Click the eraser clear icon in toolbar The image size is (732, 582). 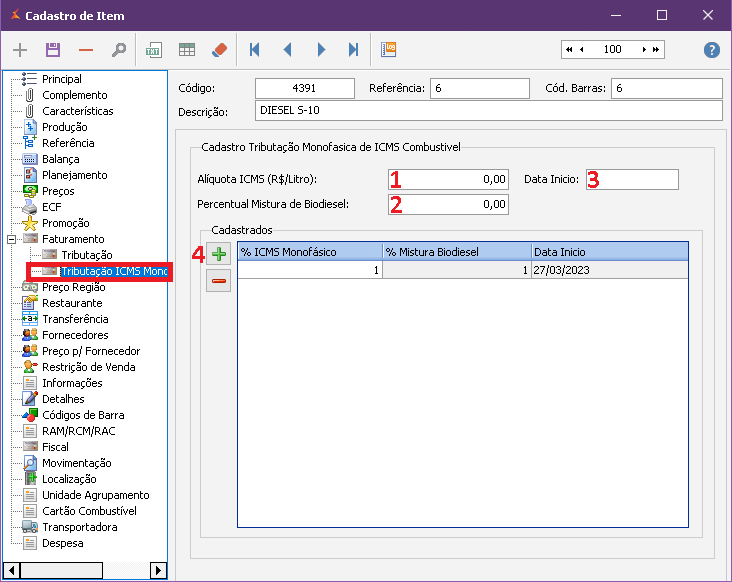coord(220,50)
